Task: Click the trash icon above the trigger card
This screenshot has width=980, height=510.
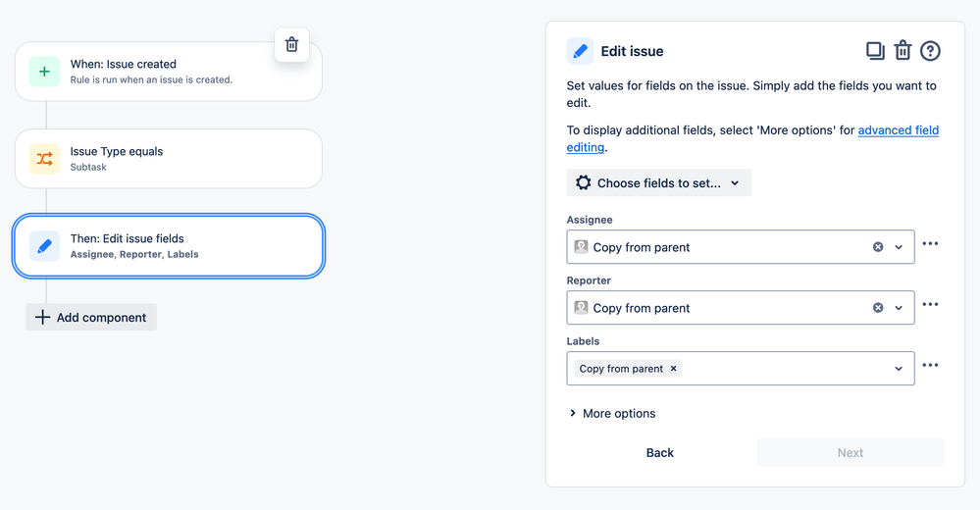Action: tap(291, 45)
